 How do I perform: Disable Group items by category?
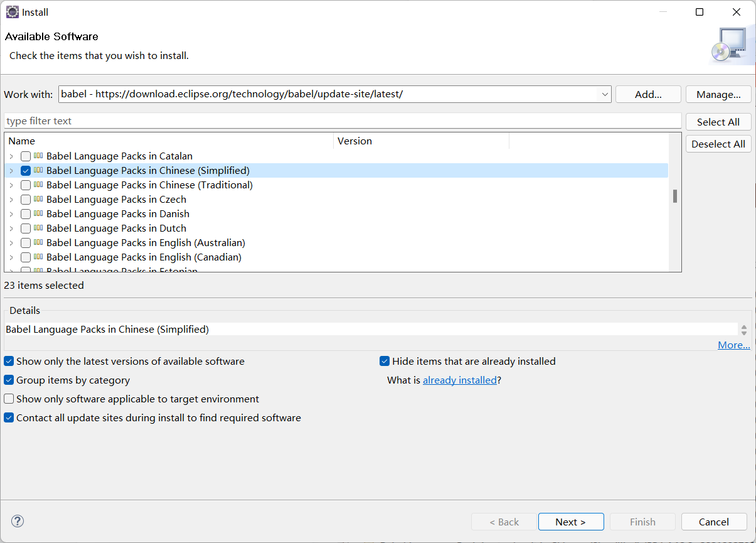9,380
